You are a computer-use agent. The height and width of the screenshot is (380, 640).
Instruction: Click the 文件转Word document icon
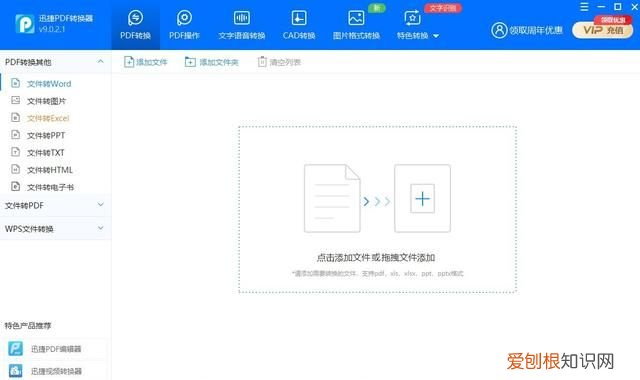(x=16, y=83)
